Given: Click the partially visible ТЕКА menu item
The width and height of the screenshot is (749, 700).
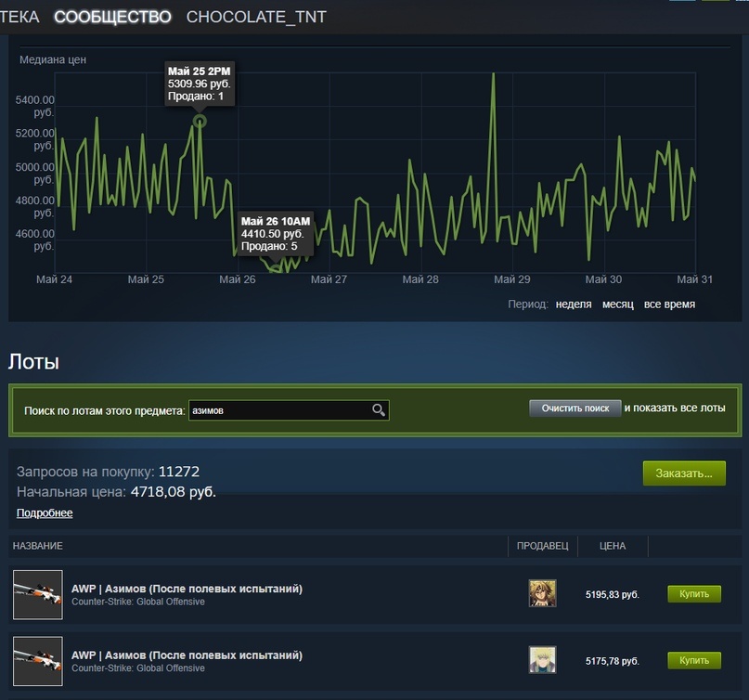Looking at the screenshot, I should click(x=19, y=17).
